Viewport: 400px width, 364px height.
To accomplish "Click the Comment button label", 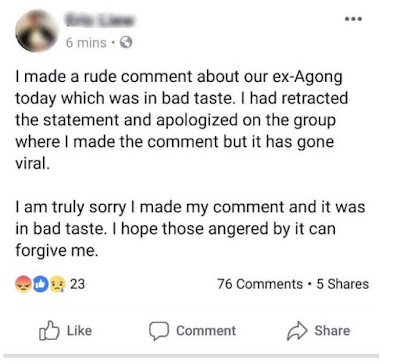I will 206,331.
